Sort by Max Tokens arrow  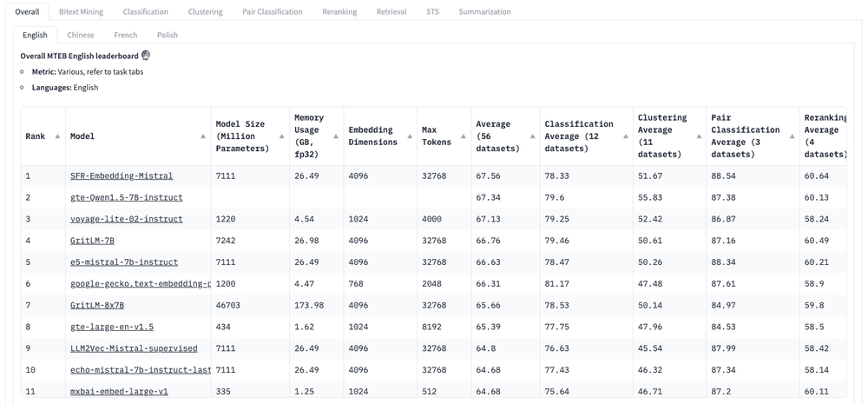pos(463,136)
